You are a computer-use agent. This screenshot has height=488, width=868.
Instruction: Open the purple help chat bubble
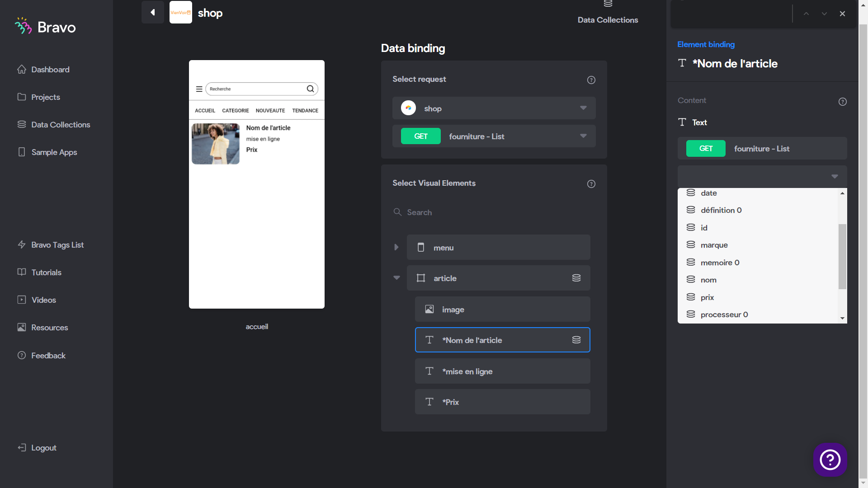coord(830,460)
